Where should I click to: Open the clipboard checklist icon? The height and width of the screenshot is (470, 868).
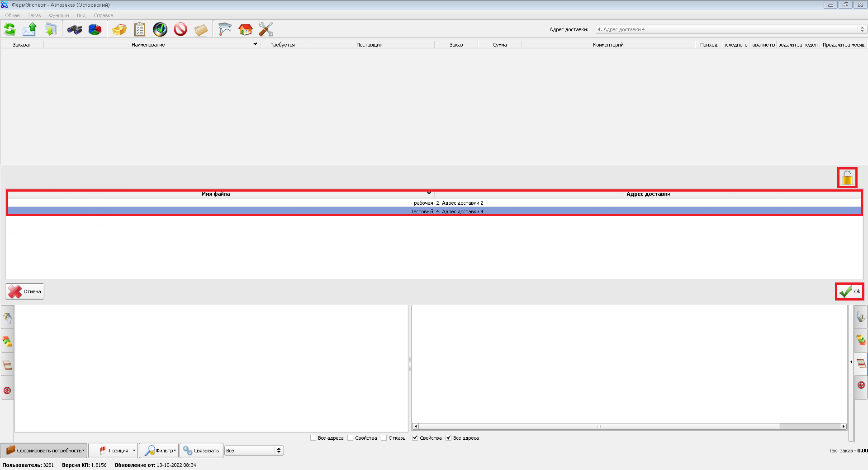[x=140, y=30]
